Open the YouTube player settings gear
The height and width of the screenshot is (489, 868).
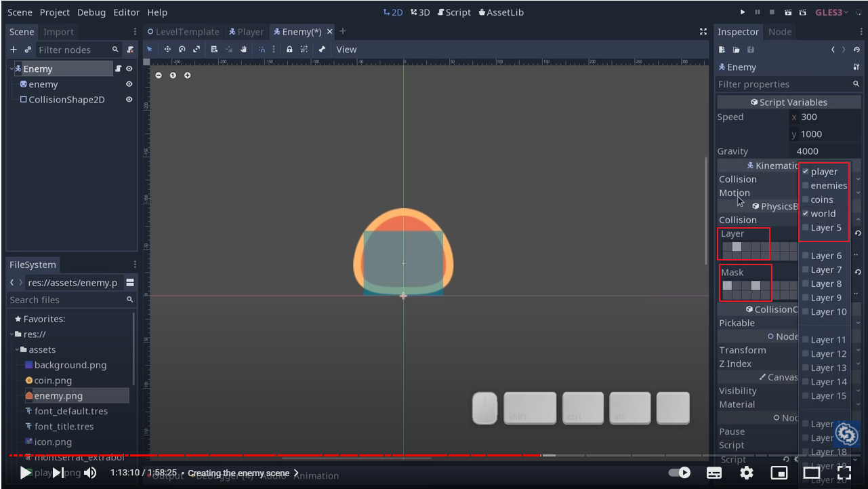[x=747, y=473]
